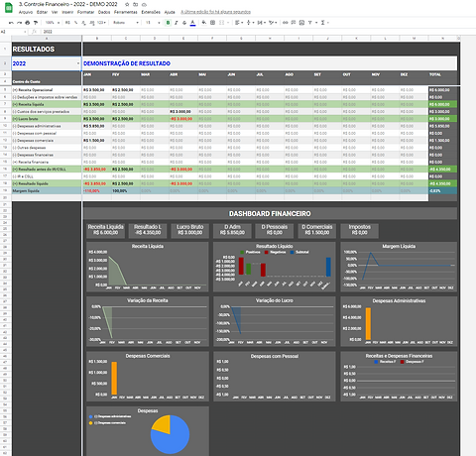Check the cloud save status icon

tap(144, 5)
